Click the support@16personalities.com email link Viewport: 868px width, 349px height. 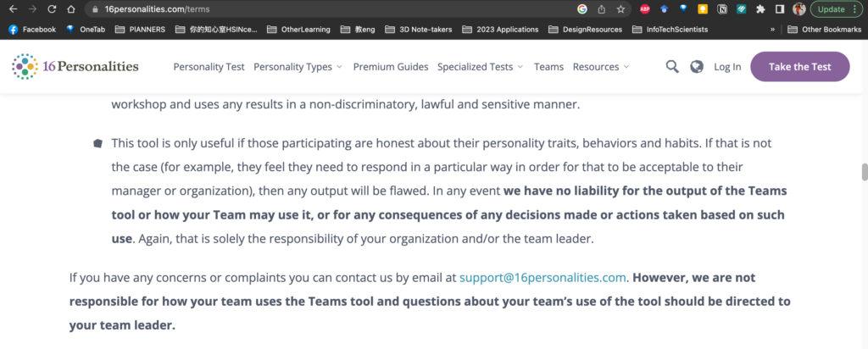pyautogui.click(x=543, y=278)
